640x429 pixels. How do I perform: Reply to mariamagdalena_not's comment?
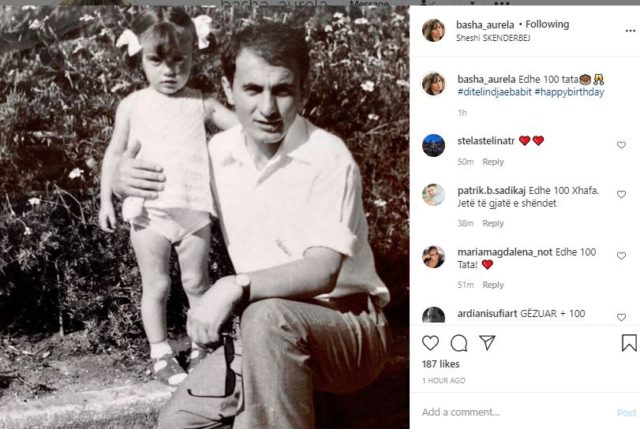[x=493, y=285]
